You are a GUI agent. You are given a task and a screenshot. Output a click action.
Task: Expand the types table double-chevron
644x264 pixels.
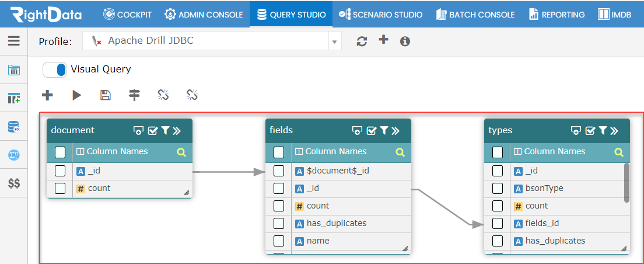coord(614,130)
